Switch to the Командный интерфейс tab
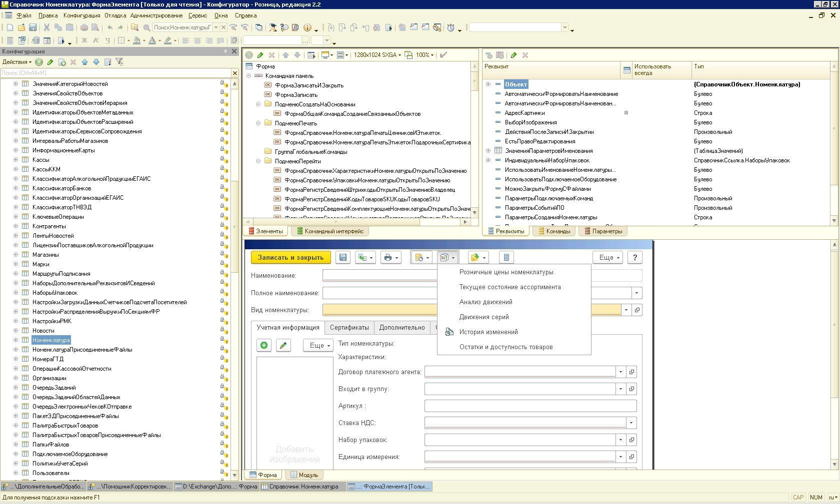 [330, 231]
